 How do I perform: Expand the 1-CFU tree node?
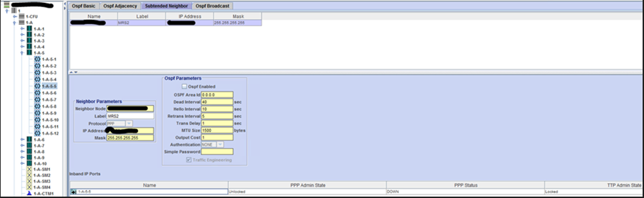pyautogui.click(x=14, y=16)
